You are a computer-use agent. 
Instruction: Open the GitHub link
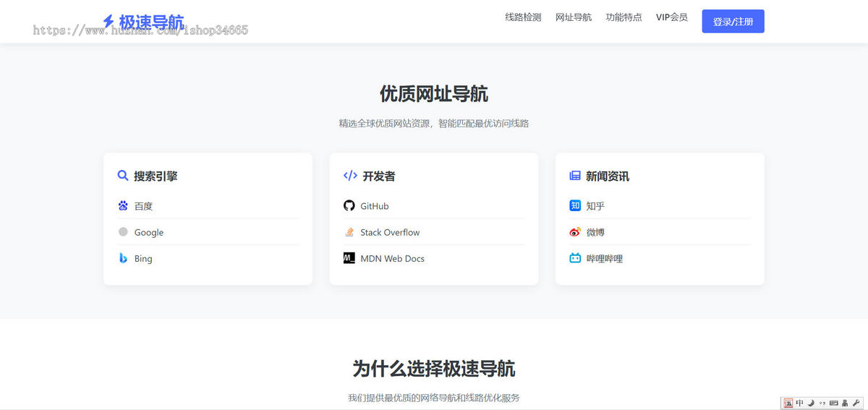click(375, 206)
